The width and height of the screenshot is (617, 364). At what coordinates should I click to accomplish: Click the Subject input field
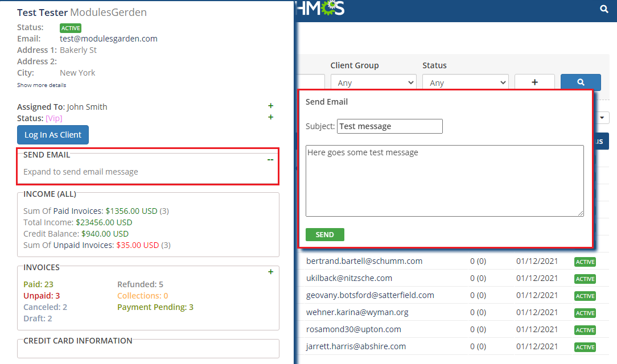click(389, 126)
